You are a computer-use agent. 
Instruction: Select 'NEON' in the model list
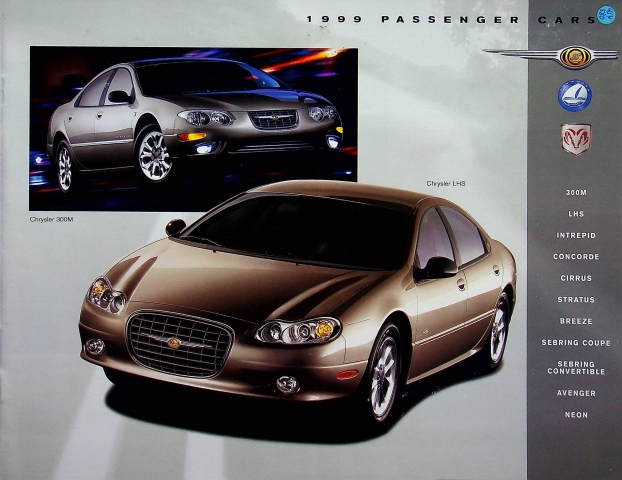[576, 415]
